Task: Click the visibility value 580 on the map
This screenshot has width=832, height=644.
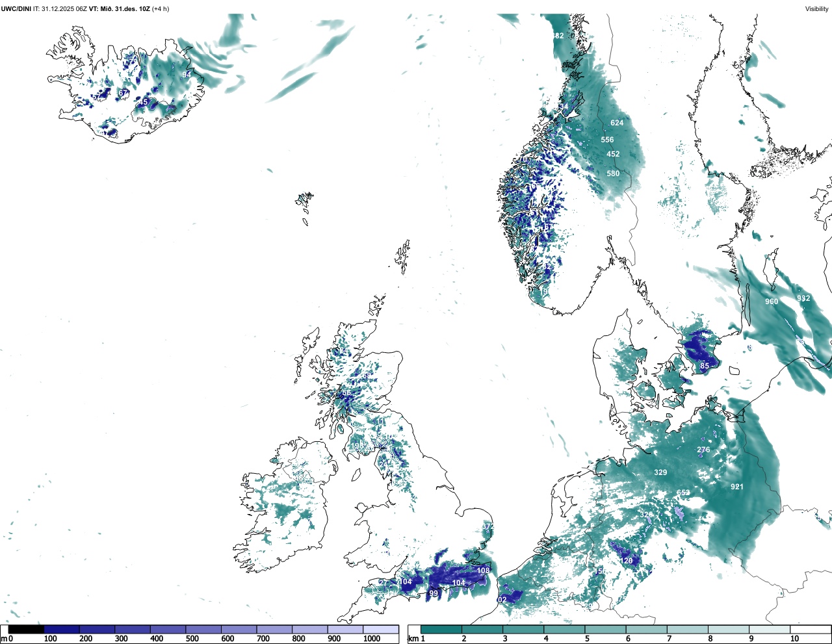Action: point(613,174)
